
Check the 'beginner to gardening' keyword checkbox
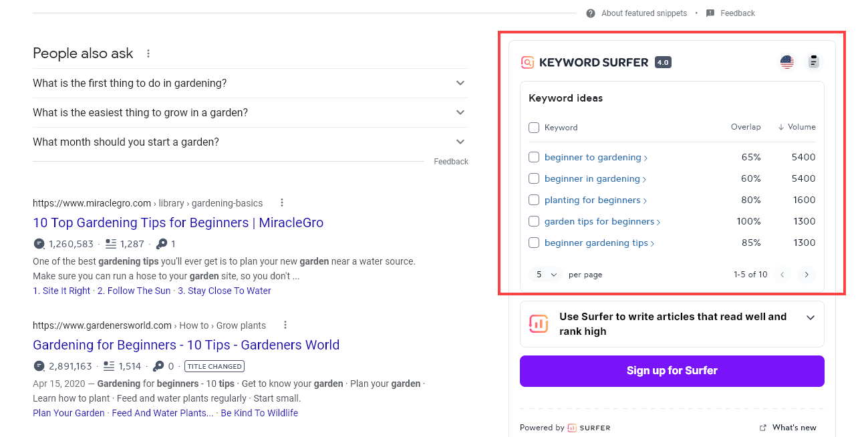pos(534,157)
